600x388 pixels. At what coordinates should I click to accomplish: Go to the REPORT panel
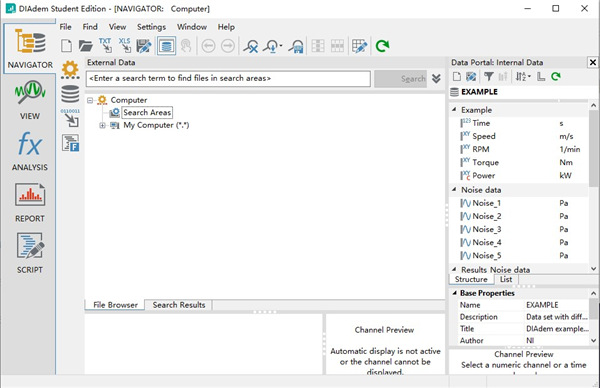pyautogui.click(x=30, y=202)
